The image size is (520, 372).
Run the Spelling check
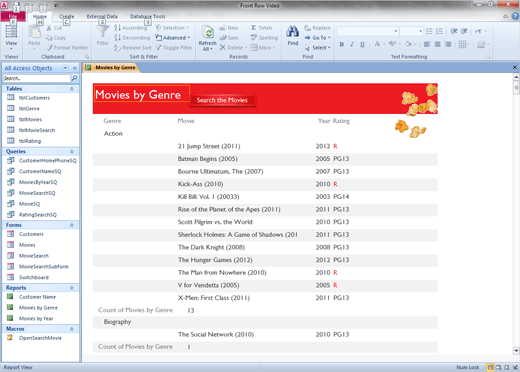tap(264, 38)
